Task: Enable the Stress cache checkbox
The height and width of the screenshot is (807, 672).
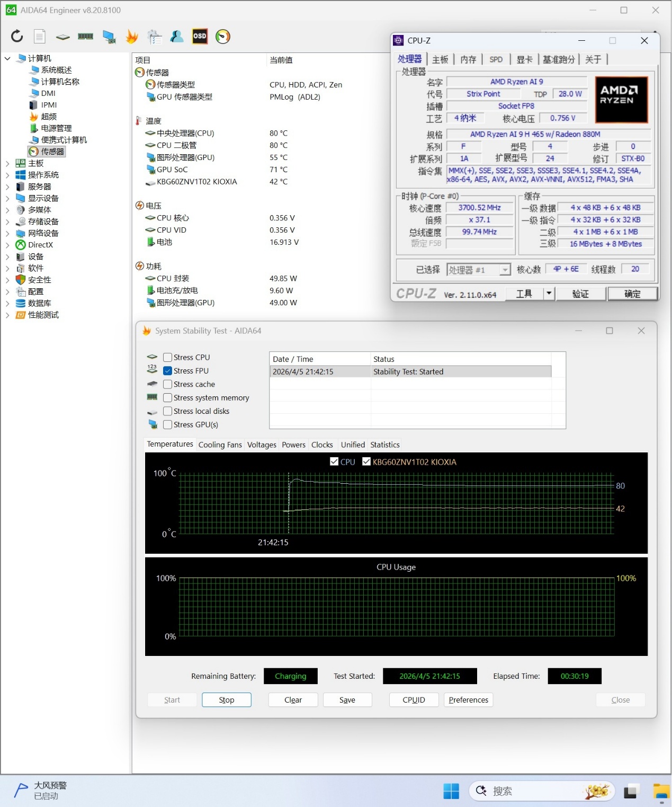Action: pyautogui.click(x=167, y=384)
